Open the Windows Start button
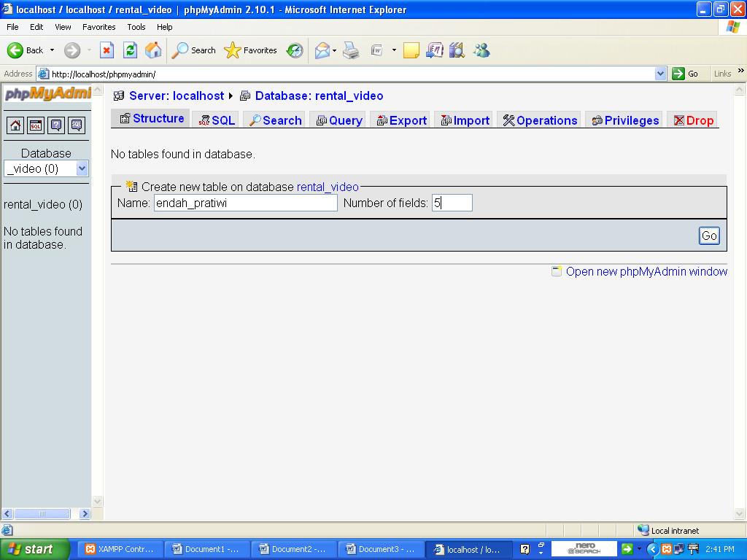The width and height of the screenshot is (747, 560). [x=34, y=549]
